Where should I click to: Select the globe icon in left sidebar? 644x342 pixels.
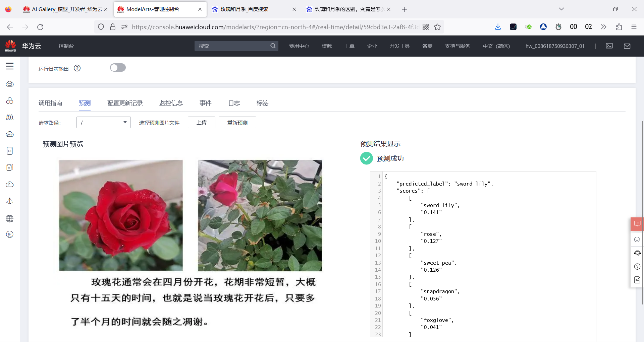[10, 218]
